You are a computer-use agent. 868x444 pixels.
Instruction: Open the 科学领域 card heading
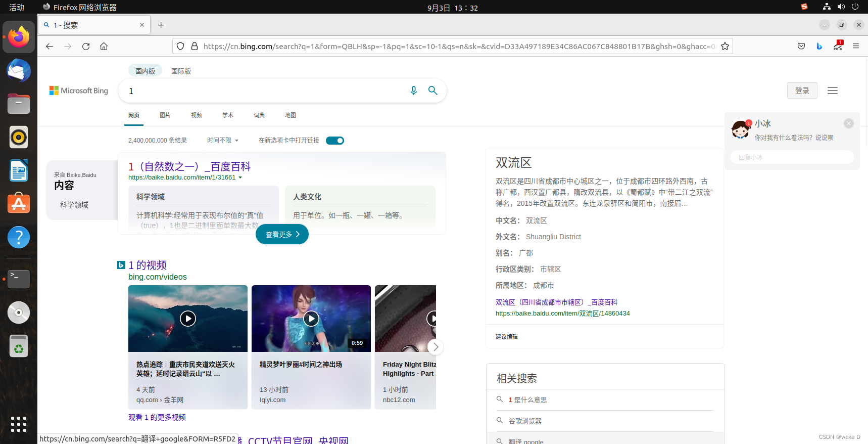click(x=151, y=197)
